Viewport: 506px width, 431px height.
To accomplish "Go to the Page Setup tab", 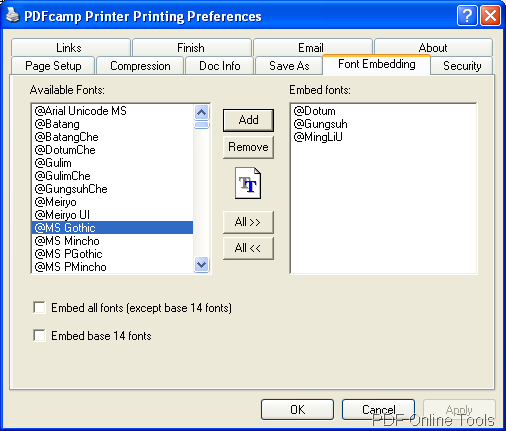I will (53, 66).
